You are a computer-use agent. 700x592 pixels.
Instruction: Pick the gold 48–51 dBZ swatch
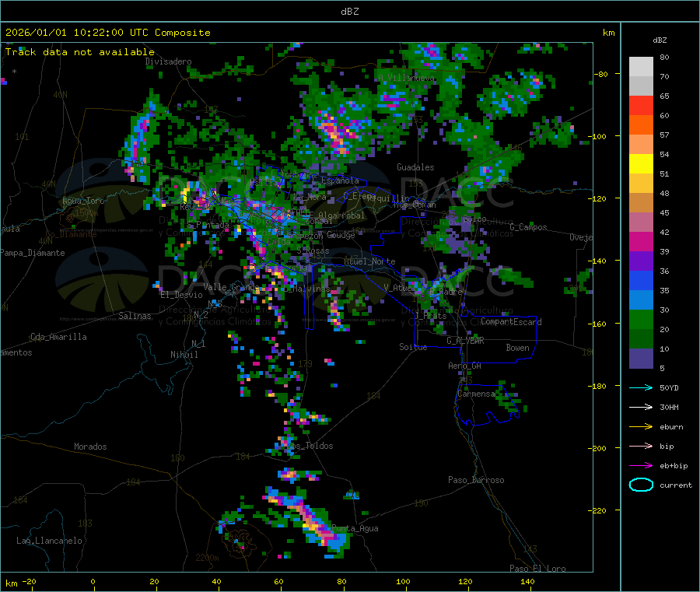[x=641, y=184]
